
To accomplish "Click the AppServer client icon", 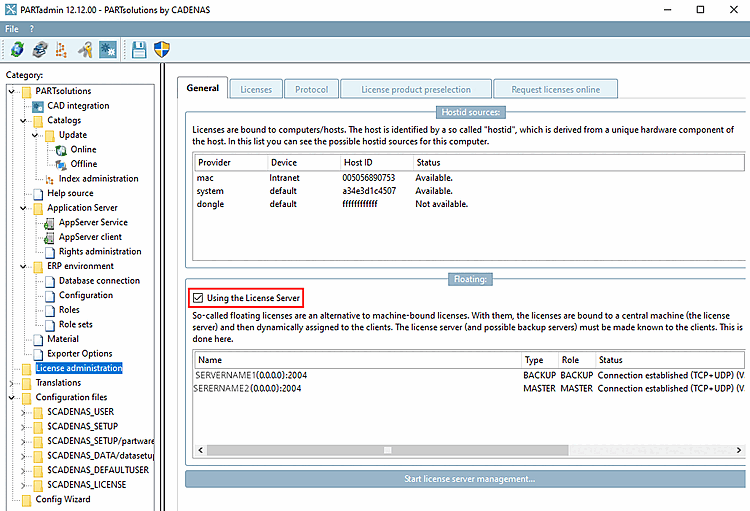I will (49, 237).
